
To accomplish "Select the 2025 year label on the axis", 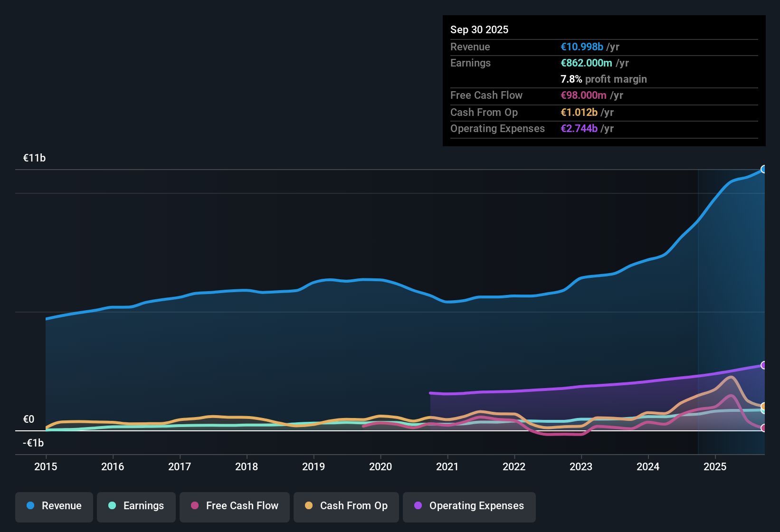I will [716, 467].
